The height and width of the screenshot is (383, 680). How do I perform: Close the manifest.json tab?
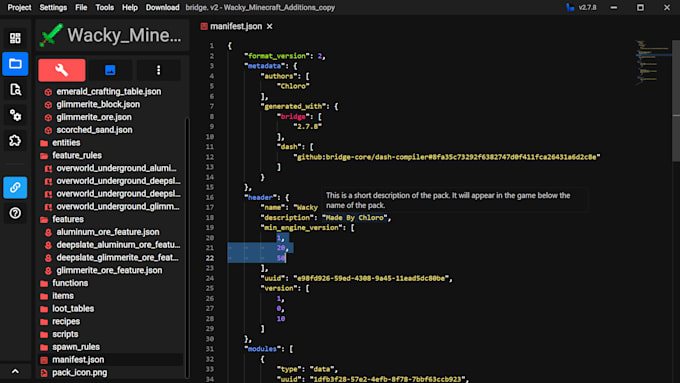[270, 26]
